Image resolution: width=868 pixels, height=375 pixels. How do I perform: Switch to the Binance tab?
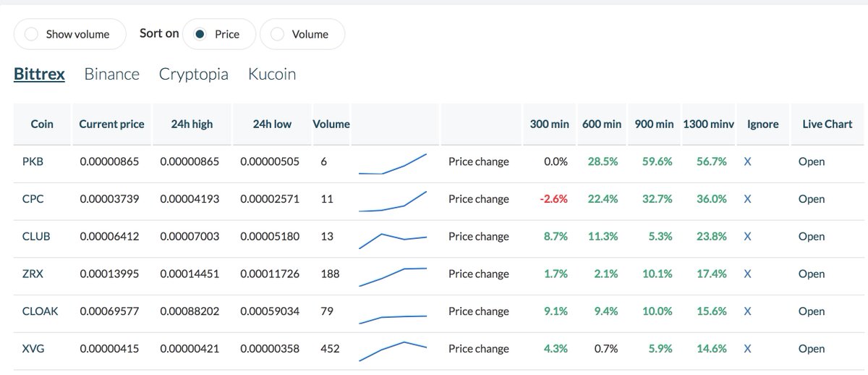(x=111, y=74)
